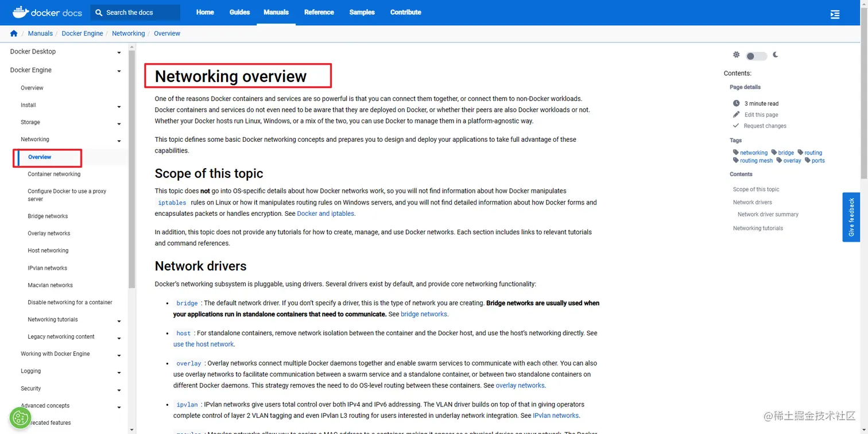This screenshot has height=434, width=868.
Task: Click Networking in the breadcrumb
Action: coord(129,33)
